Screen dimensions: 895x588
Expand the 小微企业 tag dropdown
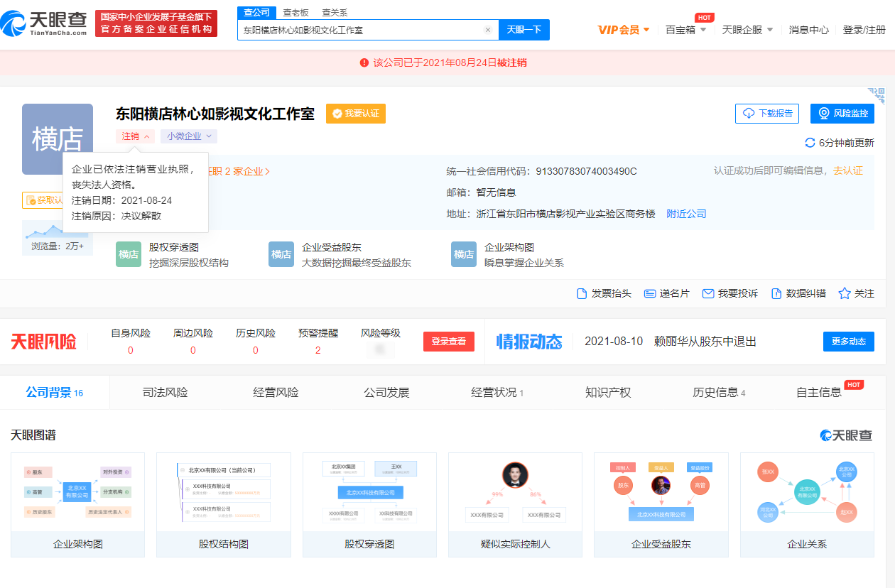point(189,136)
